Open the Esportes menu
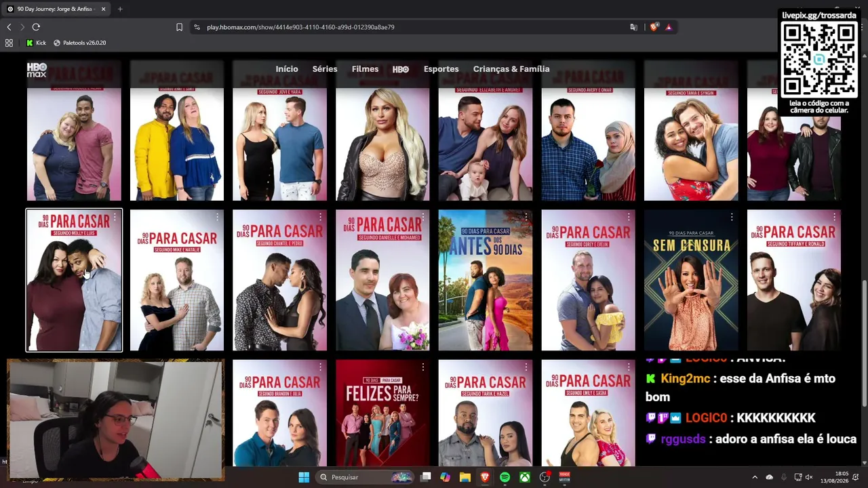Screen dimensions: 868x488 [x=441, y=69]
